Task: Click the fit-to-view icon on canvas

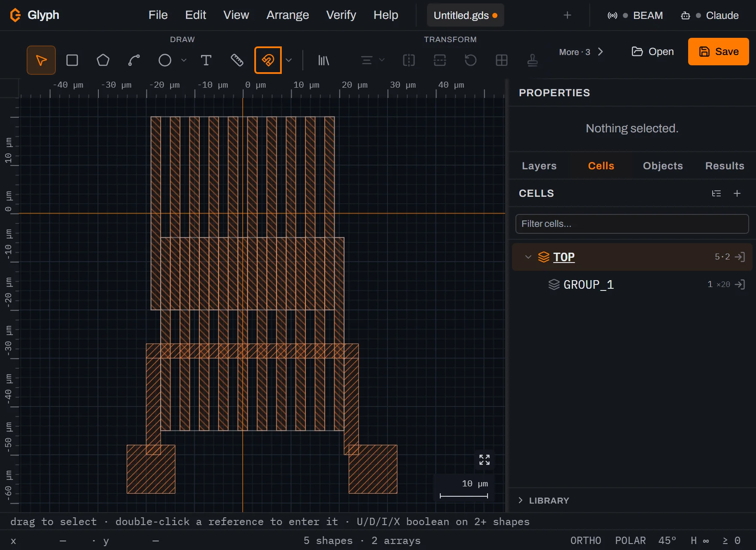Action: pos(485,460)
